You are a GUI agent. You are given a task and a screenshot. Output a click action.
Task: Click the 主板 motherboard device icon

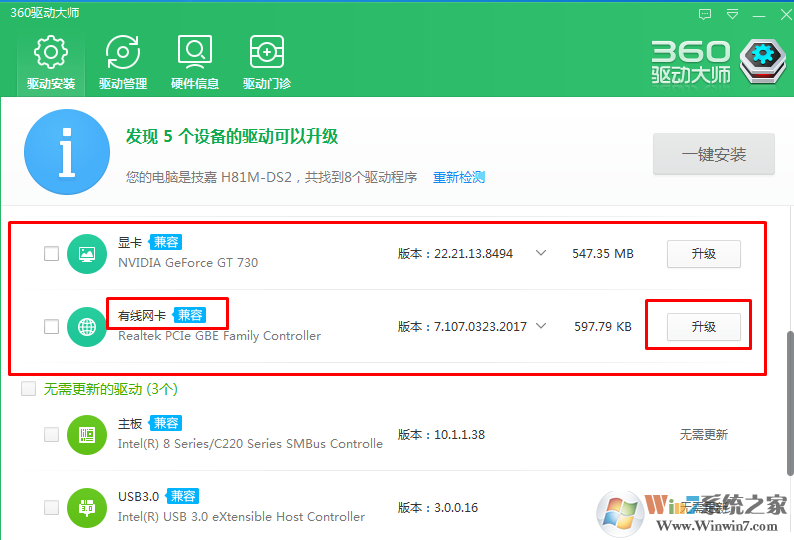(86, 434)
